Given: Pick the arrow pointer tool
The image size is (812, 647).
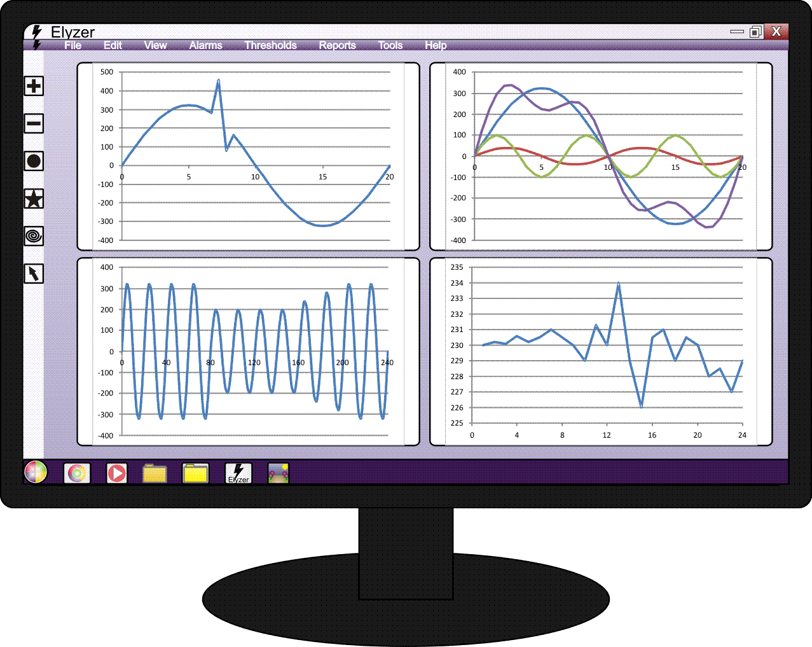Looking at the screenshot, I should tap(34, 274).
